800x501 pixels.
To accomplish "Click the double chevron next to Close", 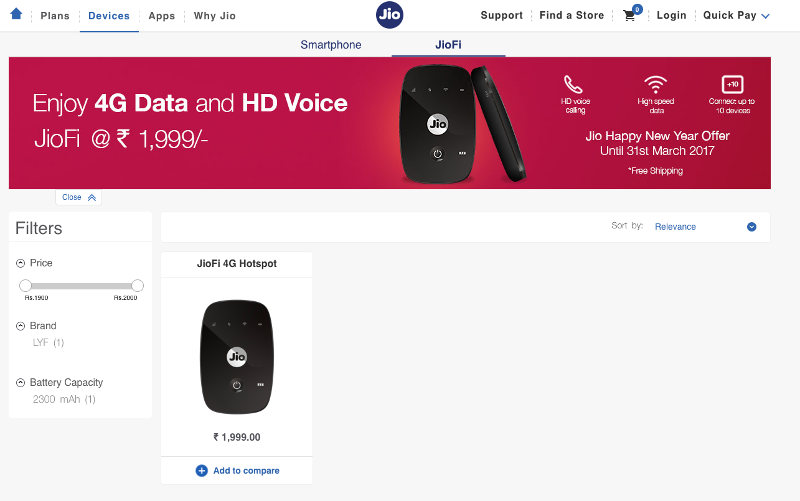I will (92, 197).
